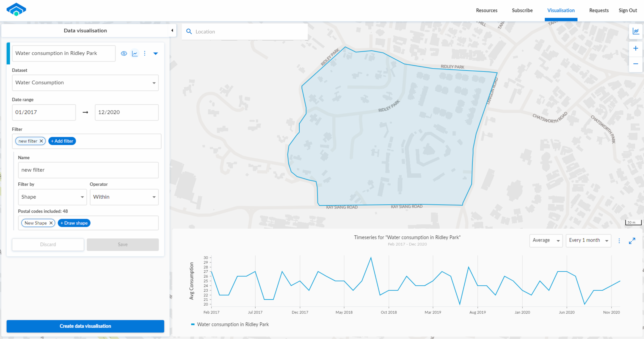This screenshot has width=644, height=339.
Task: Open the Operator Within dropdown
Action: 124,197
